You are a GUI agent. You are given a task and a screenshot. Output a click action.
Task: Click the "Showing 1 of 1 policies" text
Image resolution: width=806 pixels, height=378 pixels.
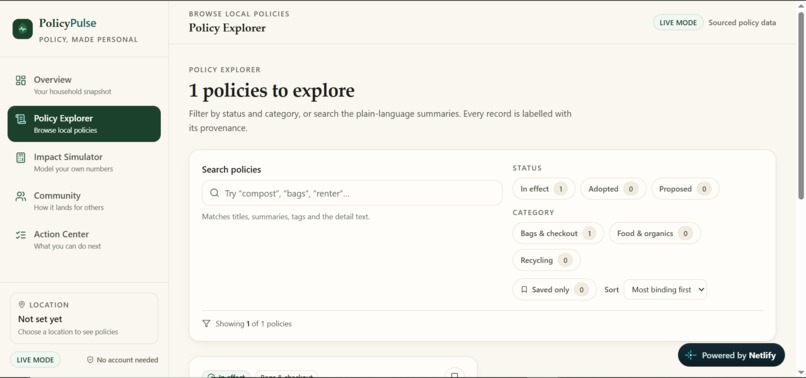(x=253, y=323)
